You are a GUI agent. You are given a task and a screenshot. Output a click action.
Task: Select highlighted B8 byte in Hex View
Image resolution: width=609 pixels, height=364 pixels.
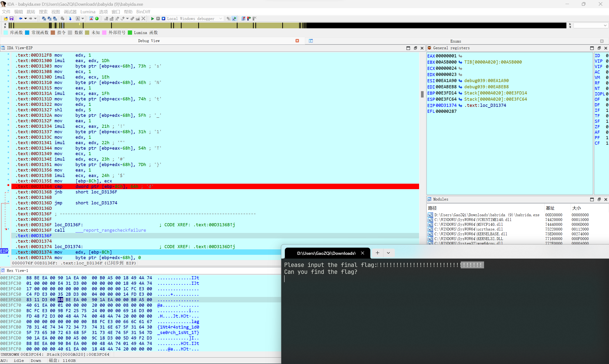coord(60,300)
